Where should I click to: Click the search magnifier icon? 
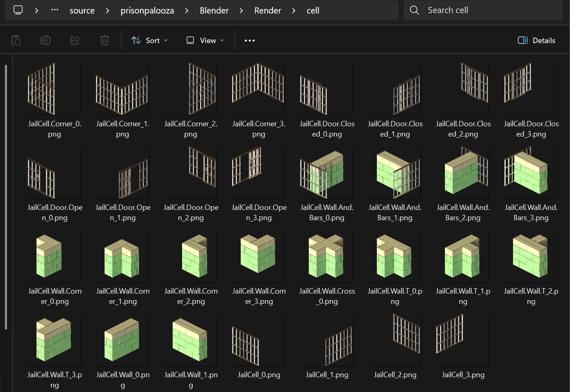click(x=414, y=10)
